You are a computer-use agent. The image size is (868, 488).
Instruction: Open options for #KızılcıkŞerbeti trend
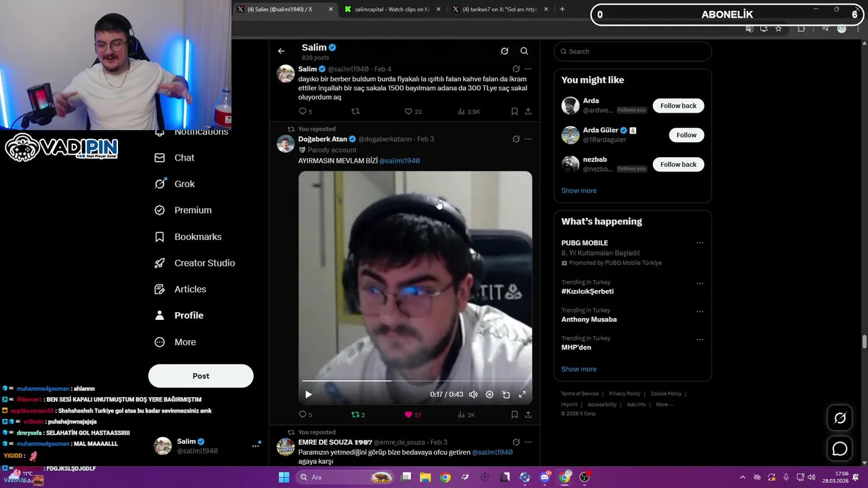[x=700, y=283]
